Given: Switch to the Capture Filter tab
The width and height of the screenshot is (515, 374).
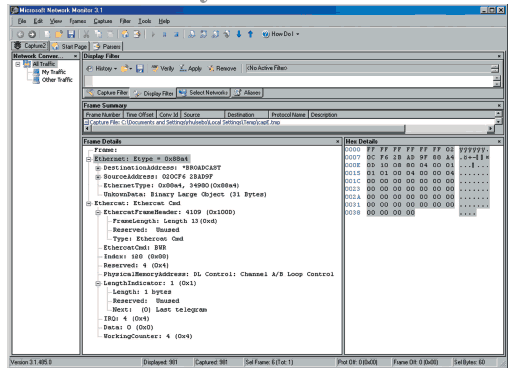Looking at the screenshot, I should [107, 93].
